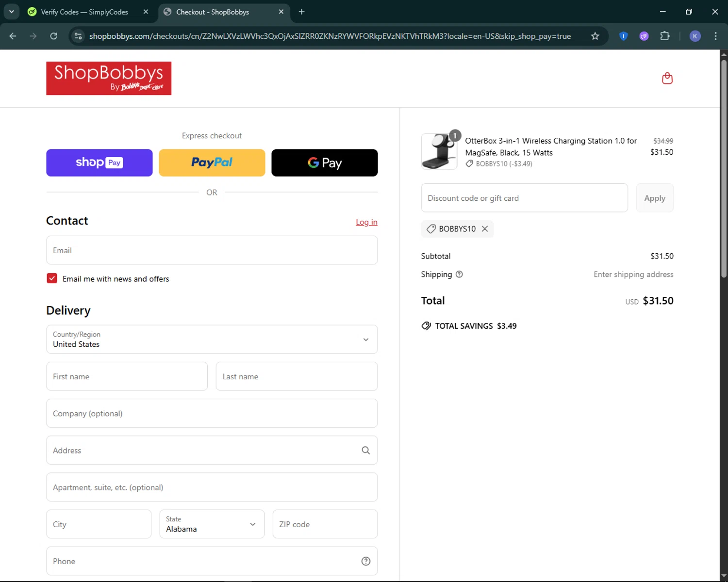The height and width of the screenshot is (582, 728).
Task: Bookmark this page with the star icon
Action: (595, 36)
